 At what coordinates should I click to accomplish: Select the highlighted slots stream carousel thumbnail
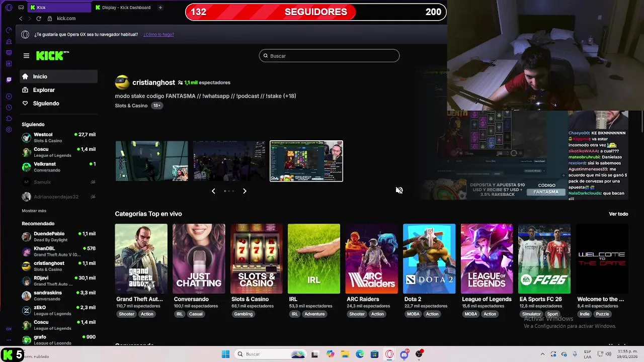coord(306,161)
